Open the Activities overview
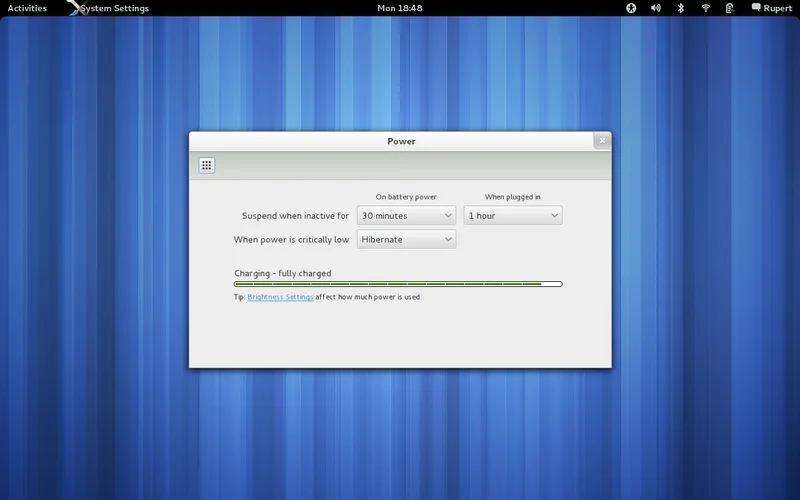 [x=27, y=8]
